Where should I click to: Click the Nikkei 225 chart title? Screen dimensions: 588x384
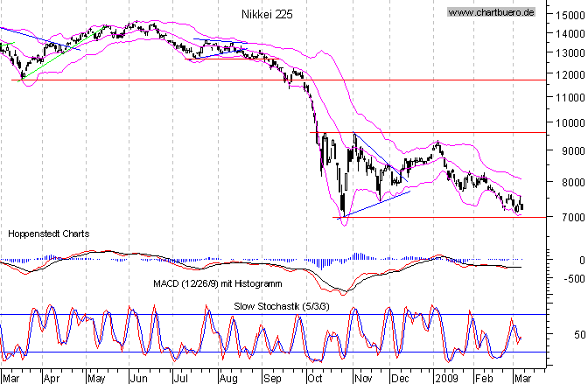click(x=267, y=14)
